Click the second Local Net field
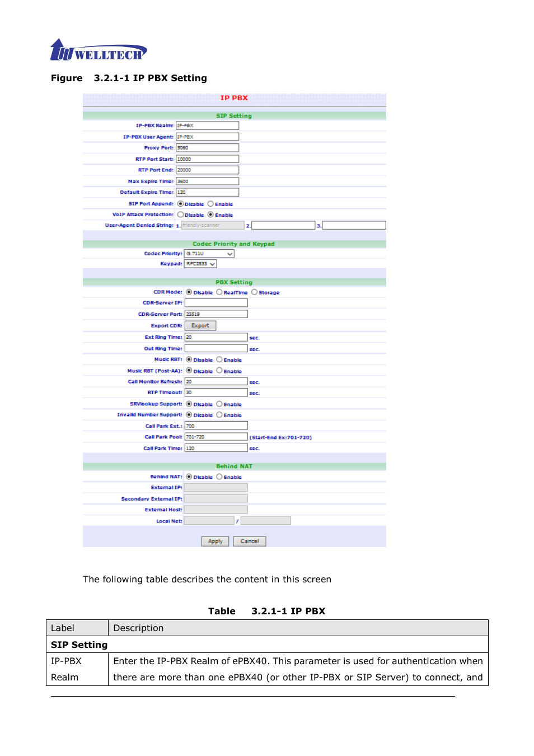Viewport: 534px width, 756px height. tap(266, 521)
